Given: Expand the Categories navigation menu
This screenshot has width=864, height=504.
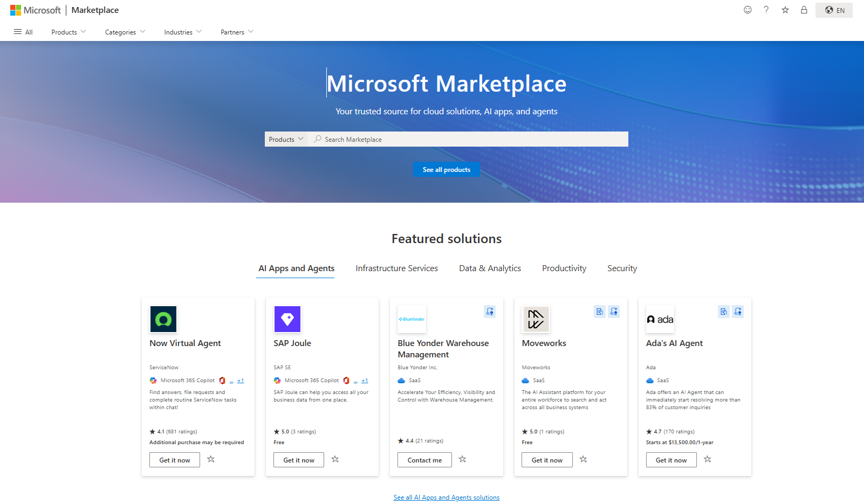Looking at the screenshot, I should point(125,32).
